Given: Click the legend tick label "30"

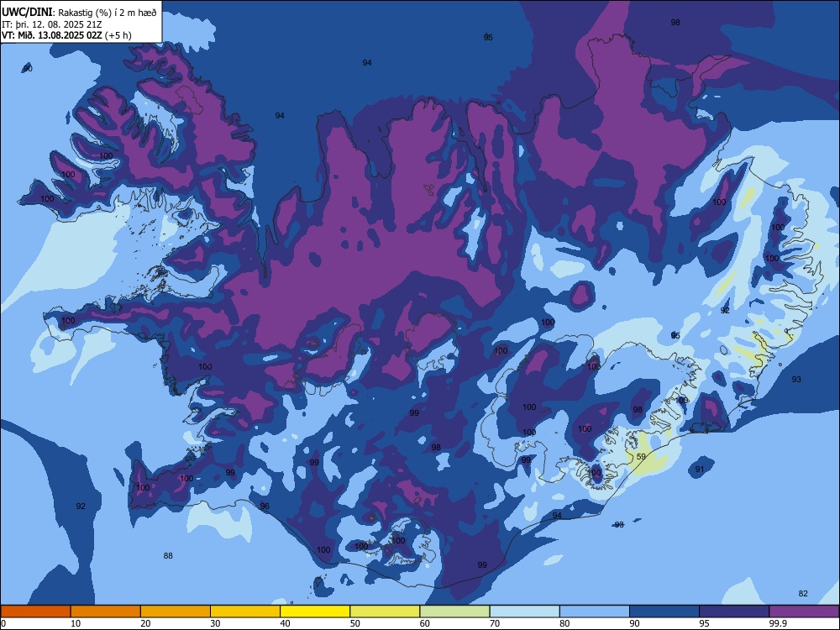Looking at the screenshot, I should 215,623.
